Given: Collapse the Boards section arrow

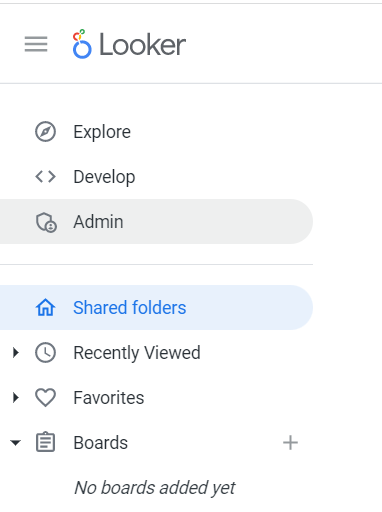Looking at the screenshot, I should tap(15, 443).
